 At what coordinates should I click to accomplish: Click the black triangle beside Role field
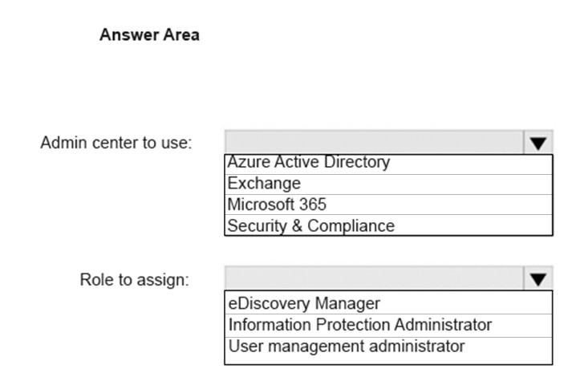(538, 279)
